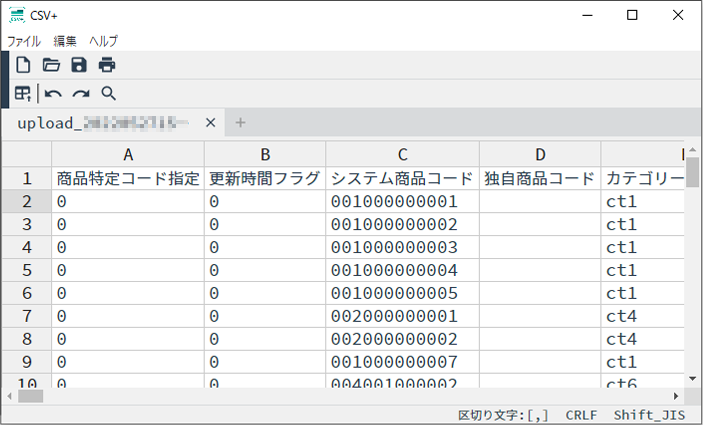Maximize the CSV+ window
Image resolution: width=703 pixels, height=425 pixels.
point(632,15)
